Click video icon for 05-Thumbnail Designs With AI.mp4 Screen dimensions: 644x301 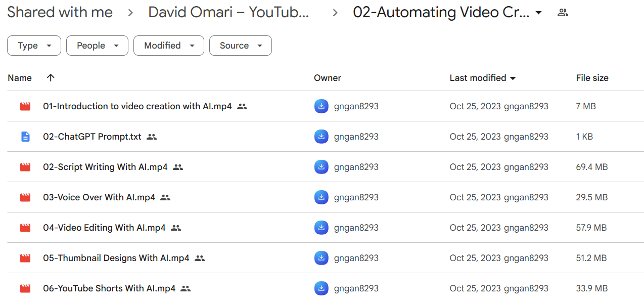[x=25, y=258]
